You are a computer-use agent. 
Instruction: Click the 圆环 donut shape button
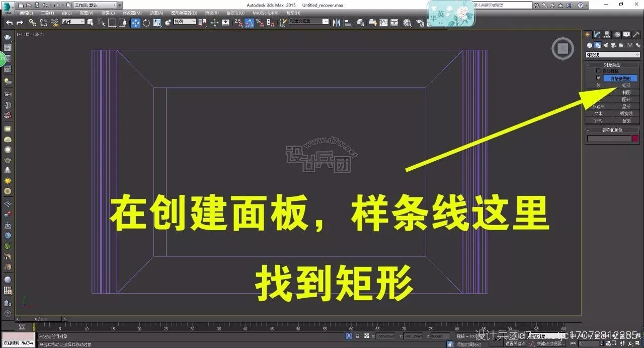(x=626, y=99)
